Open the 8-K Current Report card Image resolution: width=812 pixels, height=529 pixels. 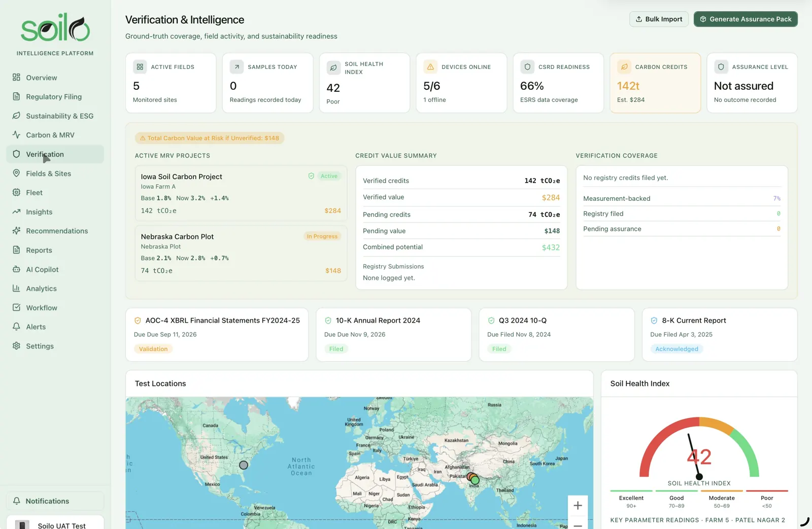click(720, 335)
